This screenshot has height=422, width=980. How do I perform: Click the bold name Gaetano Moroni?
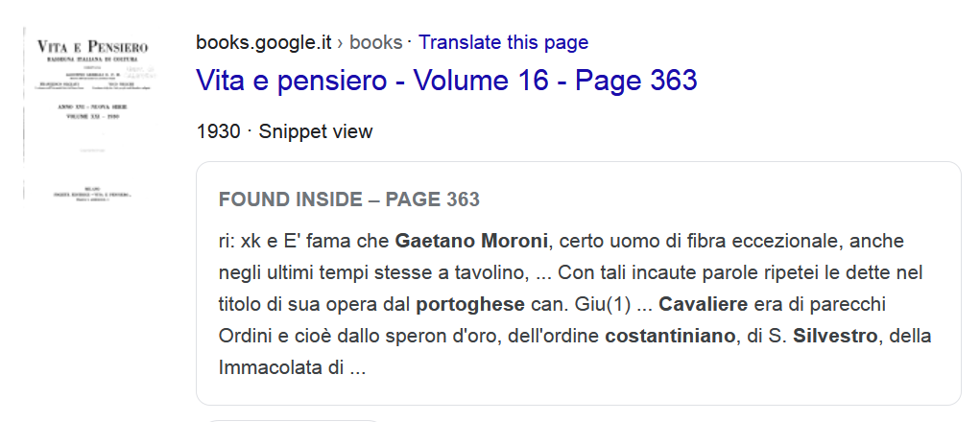tap(471, 241)
